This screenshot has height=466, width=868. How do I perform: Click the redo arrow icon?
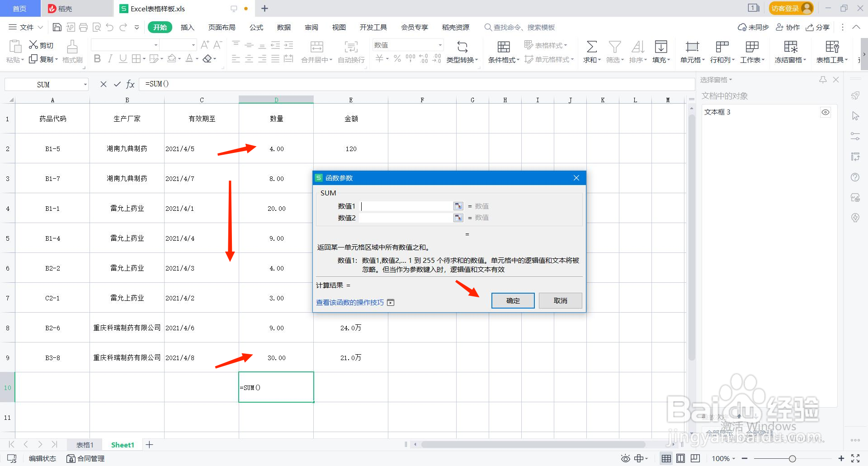(123, 27)
